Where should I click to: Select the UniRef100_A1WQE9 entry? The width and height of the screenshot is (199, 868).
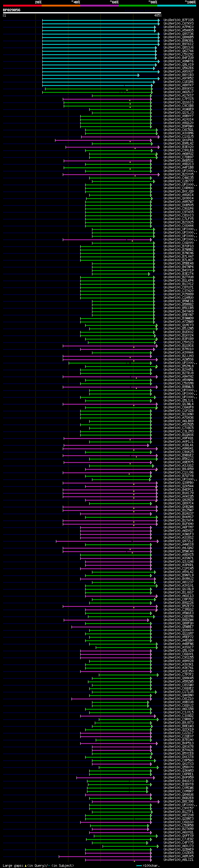[x=178, y=109]
